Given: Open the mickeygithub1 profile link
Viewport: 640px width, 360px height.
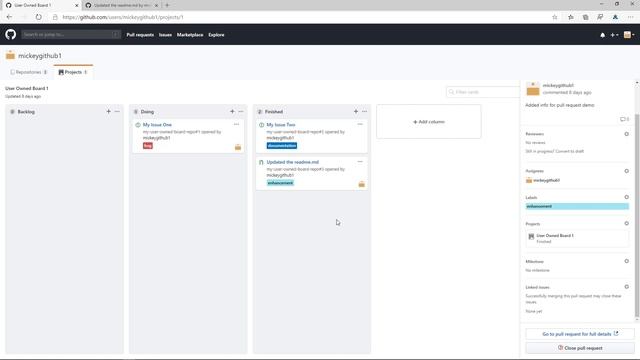Looking at the screenshot, I should [x=40, y=56].
